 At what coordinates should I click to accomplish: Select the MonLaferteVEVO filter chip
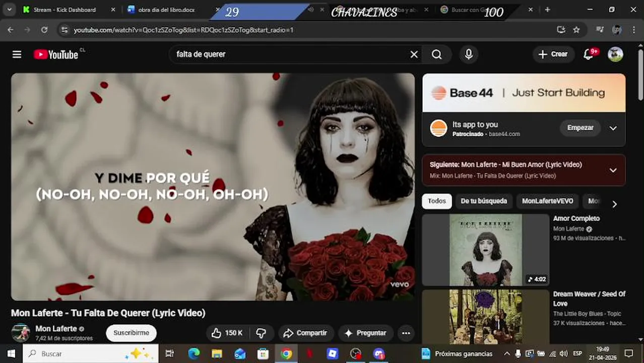pos(547,201)
